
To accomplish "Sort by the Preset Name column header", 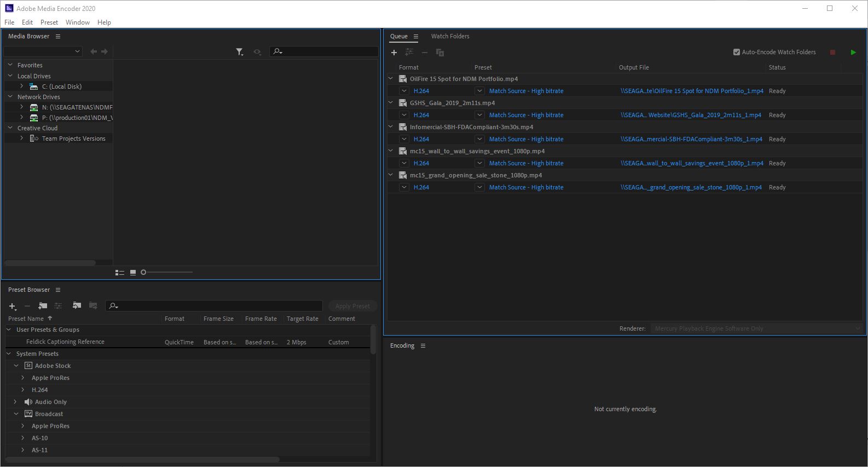I will point(26,319).
